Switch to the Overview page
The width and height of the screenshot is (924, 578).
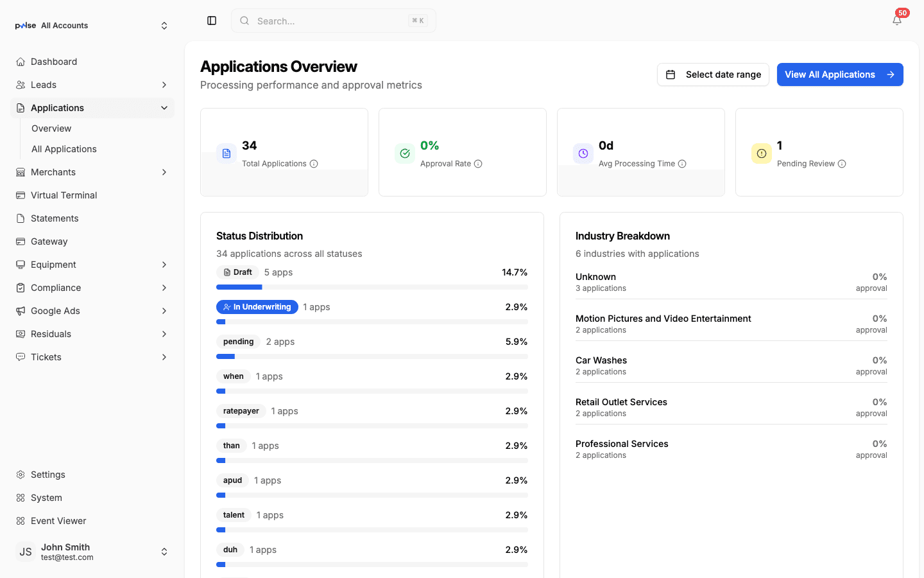51,128
